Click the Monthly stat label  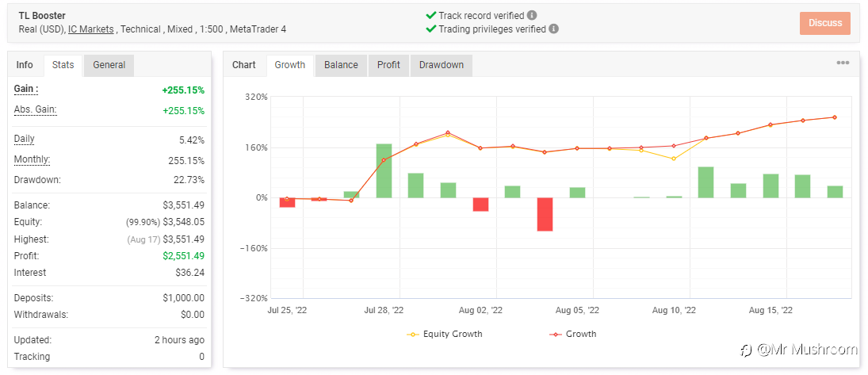click(32, 159)
